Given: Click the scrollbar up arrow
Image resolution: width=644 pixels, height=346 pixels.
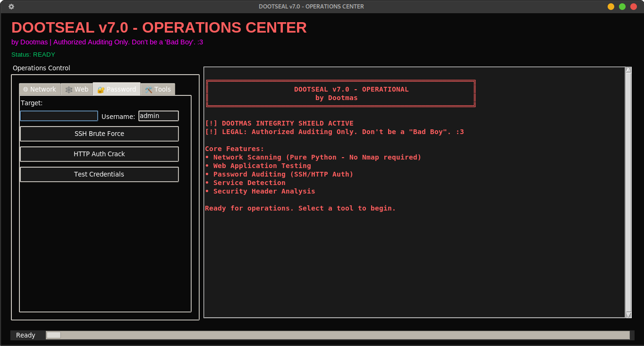Looking at the screenshot, I should pyautogui.click(x=628, y=69).
